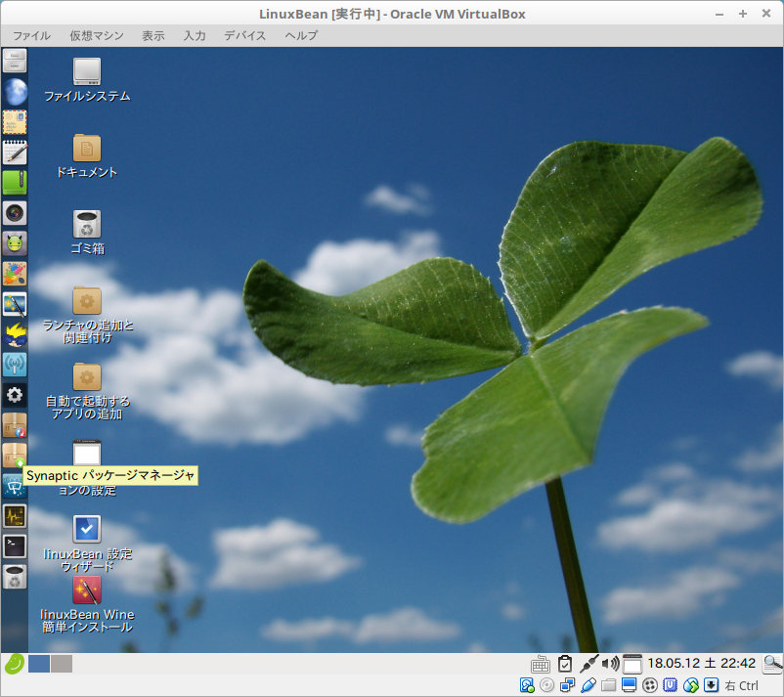Open the ファイル menu
The width and height of the screenshot is (784, 697).
click(x=31, y=35)
